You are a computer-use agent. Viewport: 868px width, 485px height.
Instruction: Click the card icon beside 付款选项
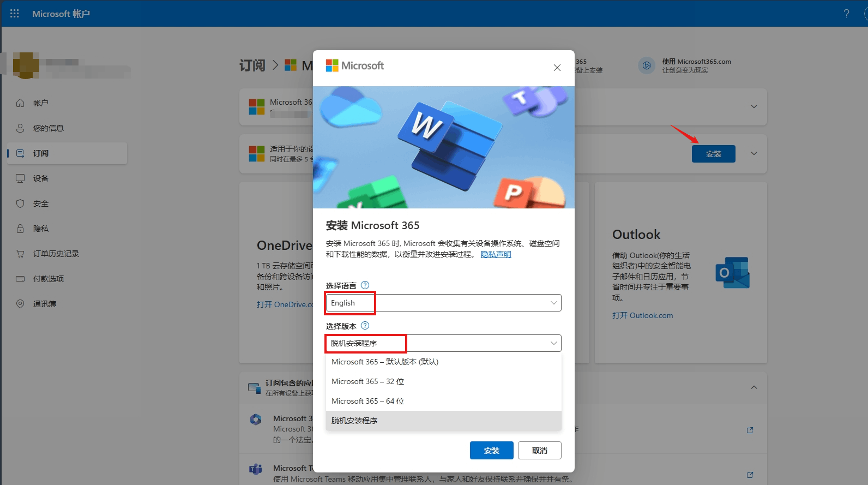coord(20,279)
